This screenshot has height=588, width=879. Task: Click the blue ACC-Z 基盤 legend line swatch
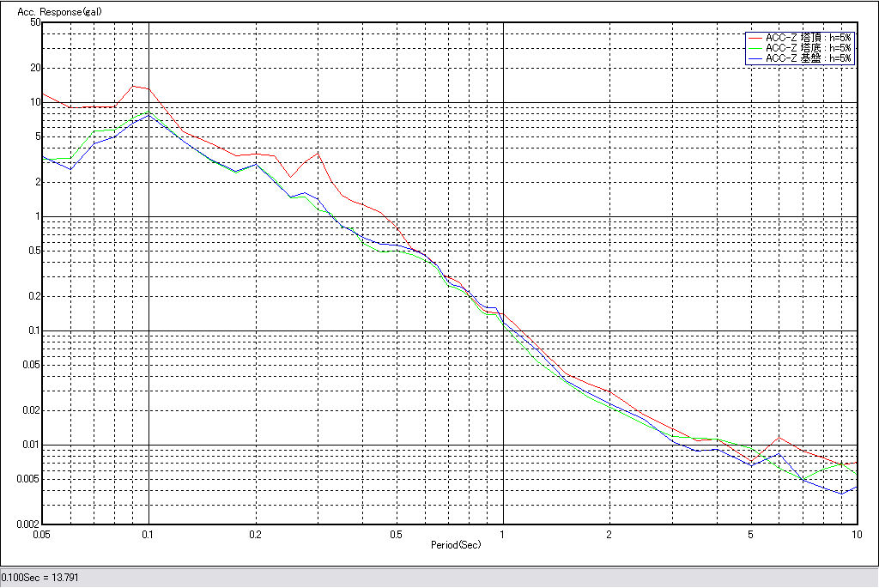tap(755, 58)
